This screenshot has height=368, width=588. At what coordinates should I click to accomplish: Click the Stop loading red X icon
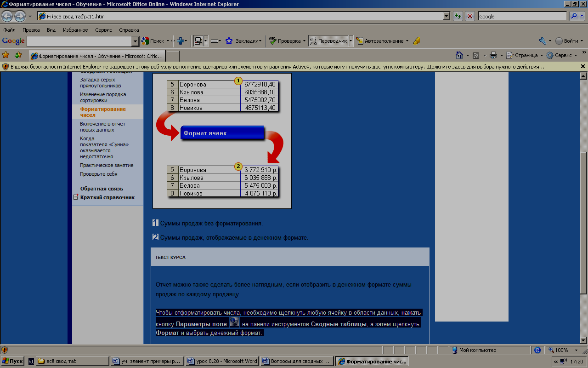(x=470, y=17)
